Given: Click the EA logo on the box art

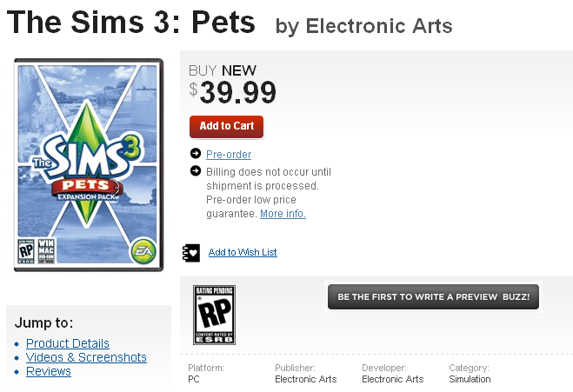Looking at the screenshot, I should 142,251.
